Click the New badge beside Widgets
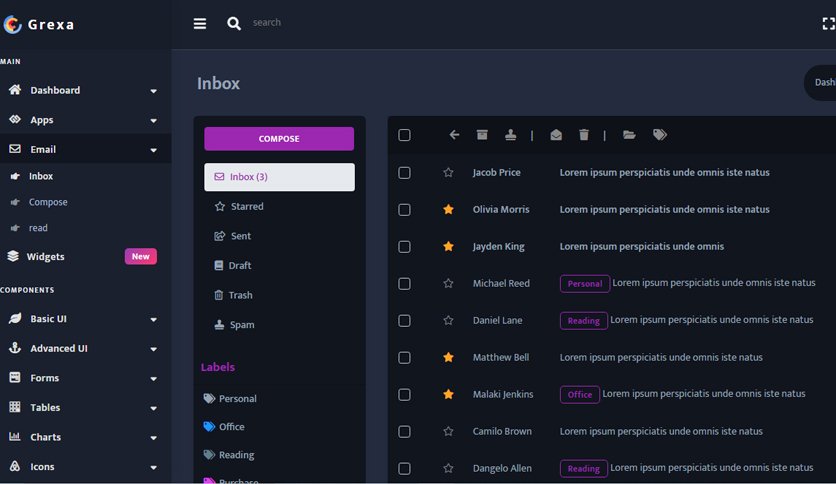The image size is (836, 484). pos(141,256)
